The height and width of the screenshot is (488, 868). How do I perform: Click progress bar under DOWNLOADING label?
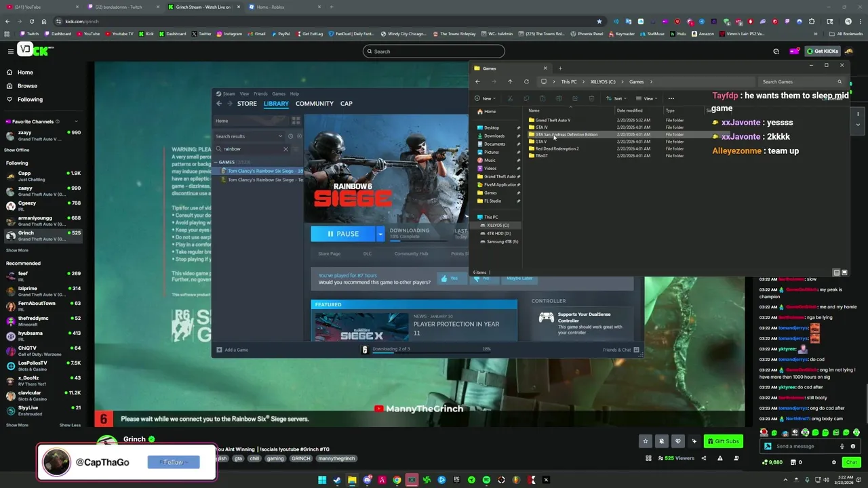(420, 241)
